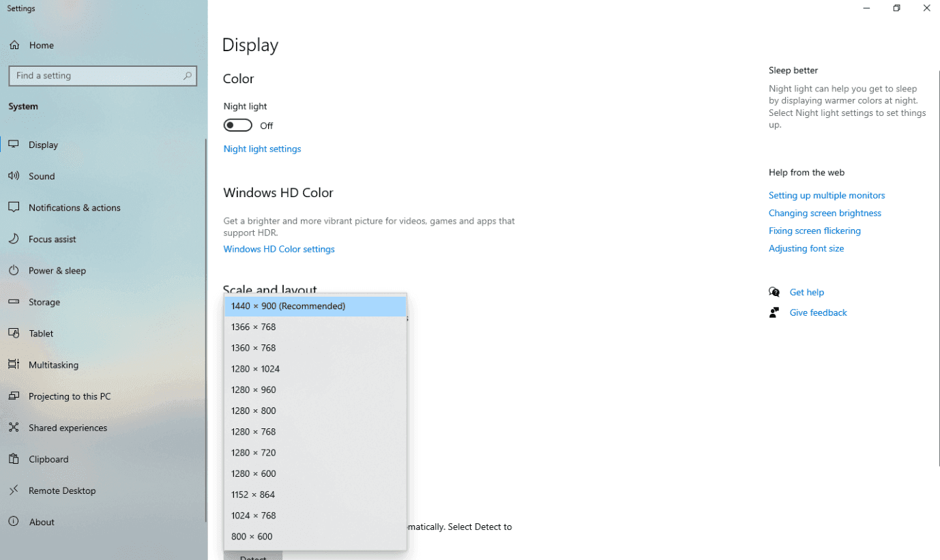940x560 pixels.
Task: Select Tablet settings in the sidebar
Action: tap(40, 333)
